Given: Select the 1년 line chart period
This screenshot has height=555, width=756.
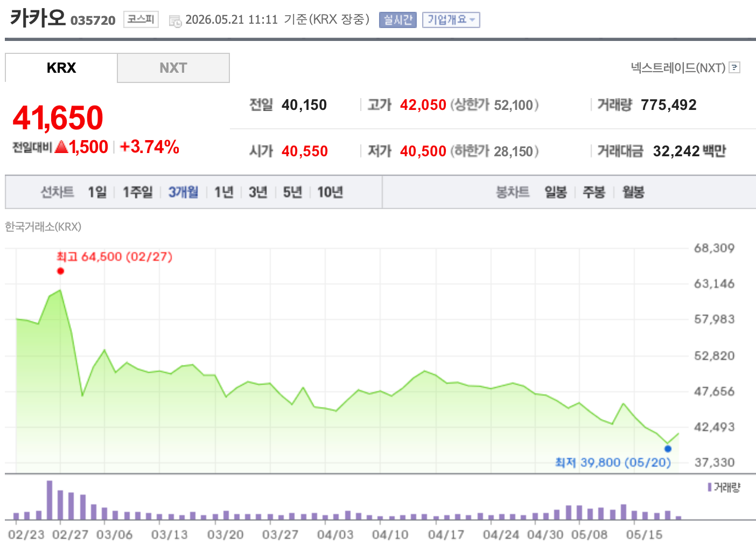Looking at the screenshot, I should click(x=224, y=192).
